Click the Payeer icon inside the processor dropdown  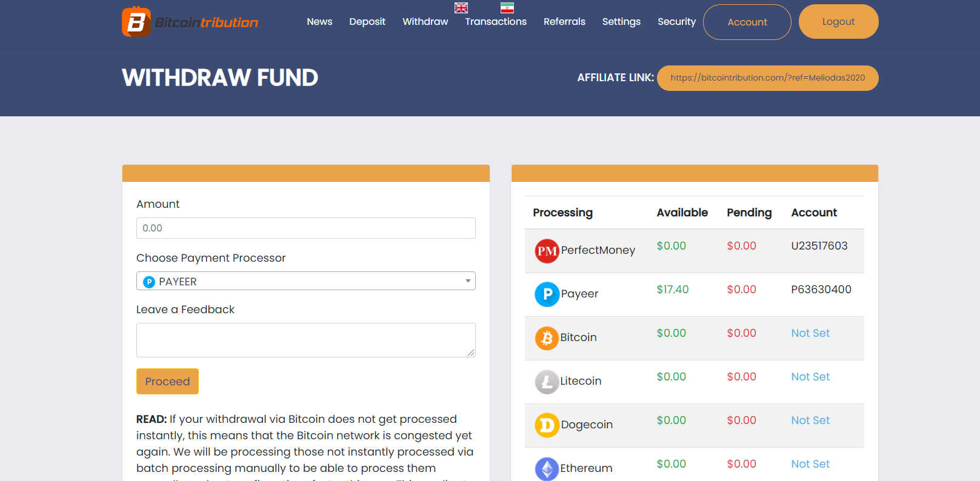[x=149, y=282]
